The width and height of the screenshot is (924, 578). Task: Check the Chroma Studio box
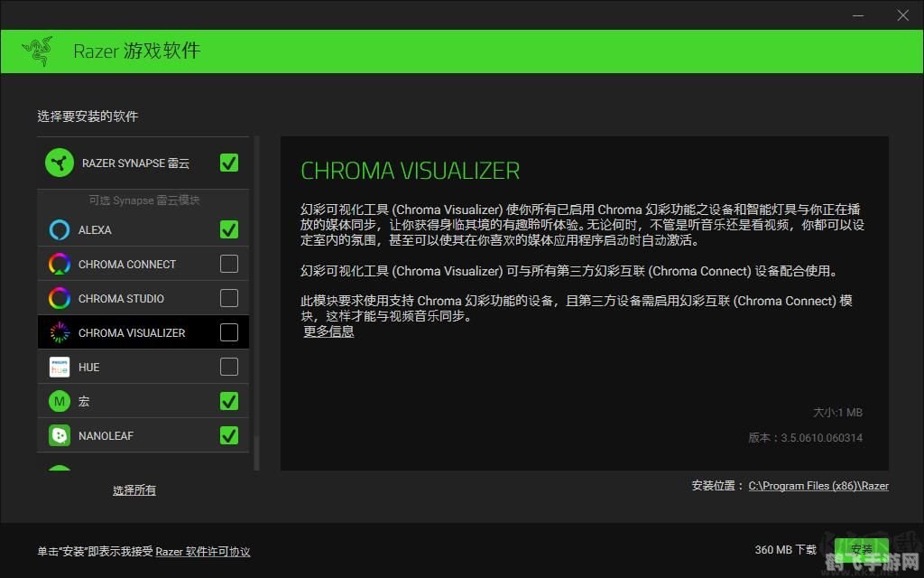pyautogui.click(x=228, y=298)
